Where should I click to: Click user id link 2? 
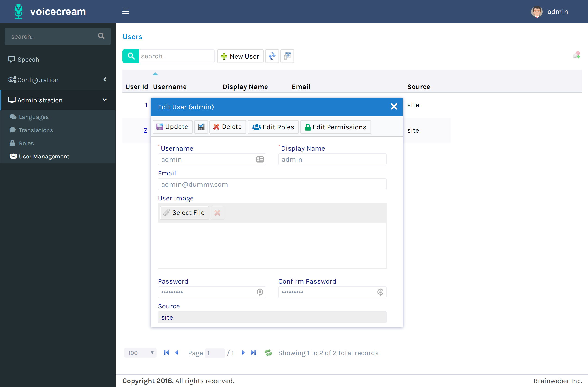pyautogui.click(x=145, y=130)
